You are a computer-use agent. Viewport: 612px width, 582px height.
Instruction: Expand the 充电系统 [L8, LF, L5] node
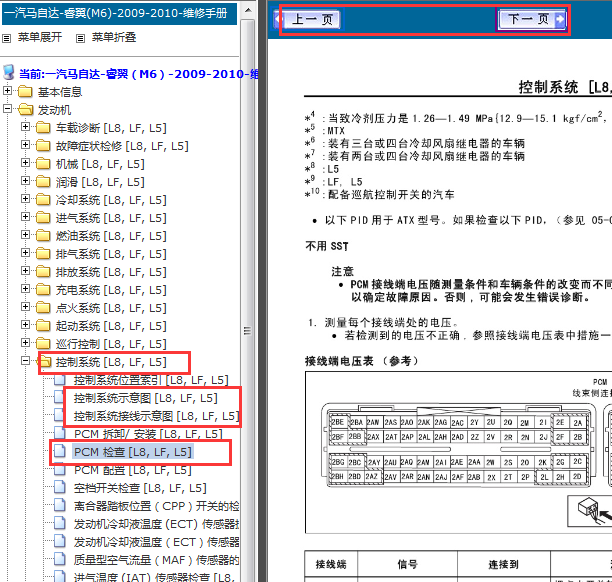[25, 288]
